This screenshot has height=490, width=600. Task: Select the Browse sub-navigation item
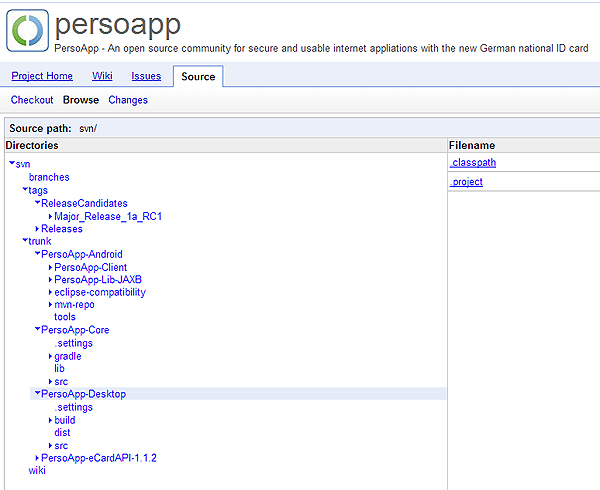click(81, 100)
